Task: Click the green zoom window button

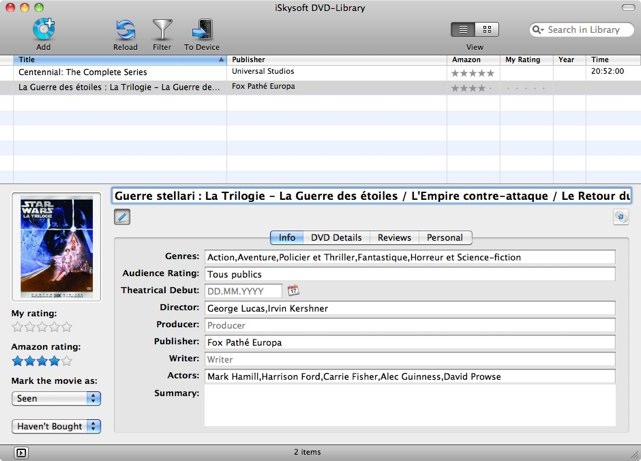Action: tap(39, 7)
